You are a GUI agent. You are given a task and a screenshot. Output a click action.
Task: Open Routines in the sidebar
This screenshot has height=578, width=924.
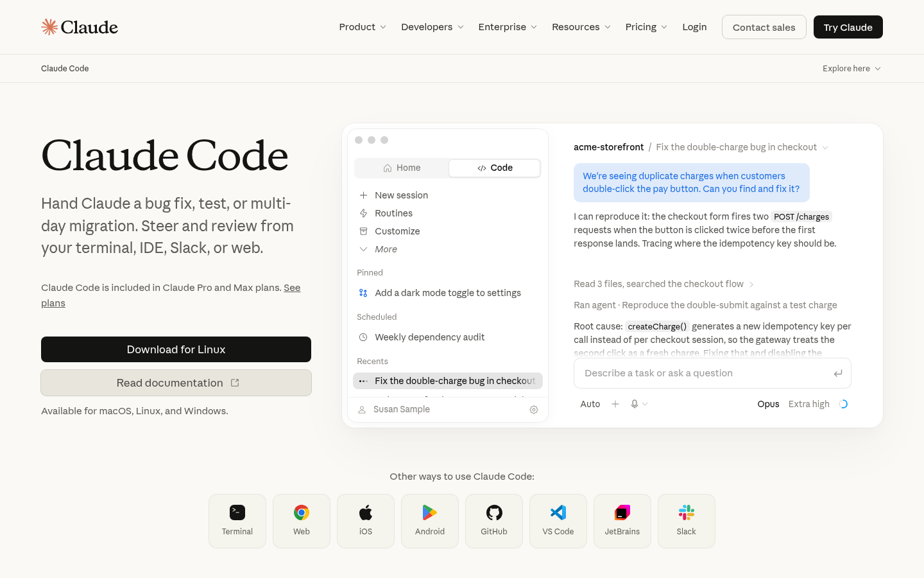point(393,213)
